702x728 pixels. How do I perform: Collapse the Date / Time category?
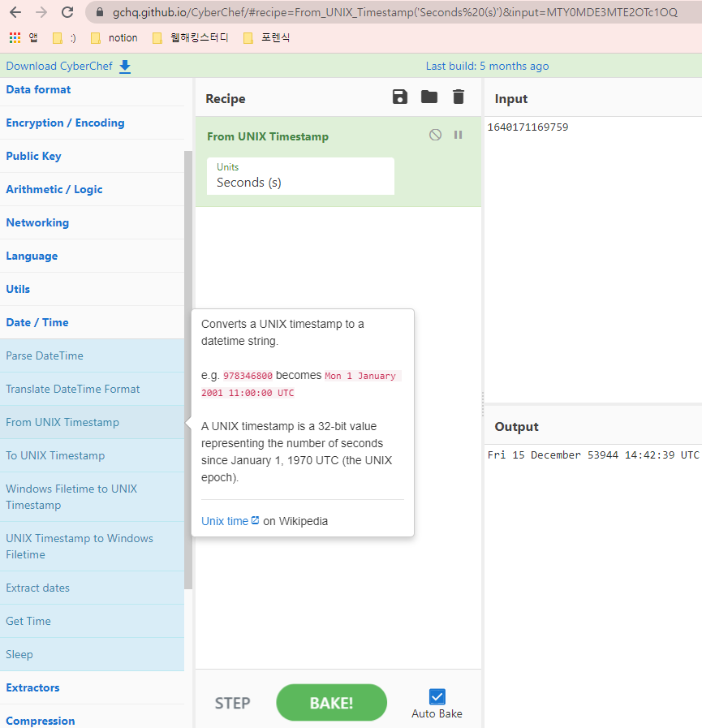pyautogui.click(x=92, y=323)
